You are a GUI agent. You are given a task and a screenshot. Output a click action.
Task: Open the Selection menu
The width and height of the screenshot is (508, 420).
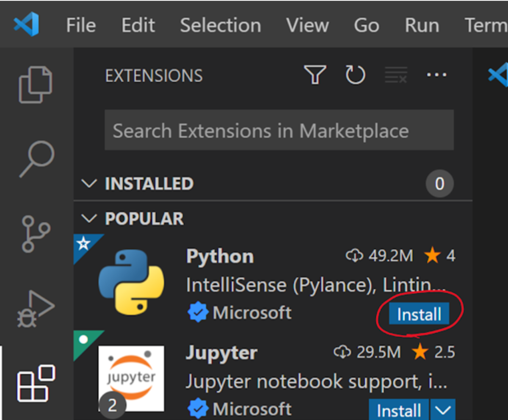[x=220, y=25]
